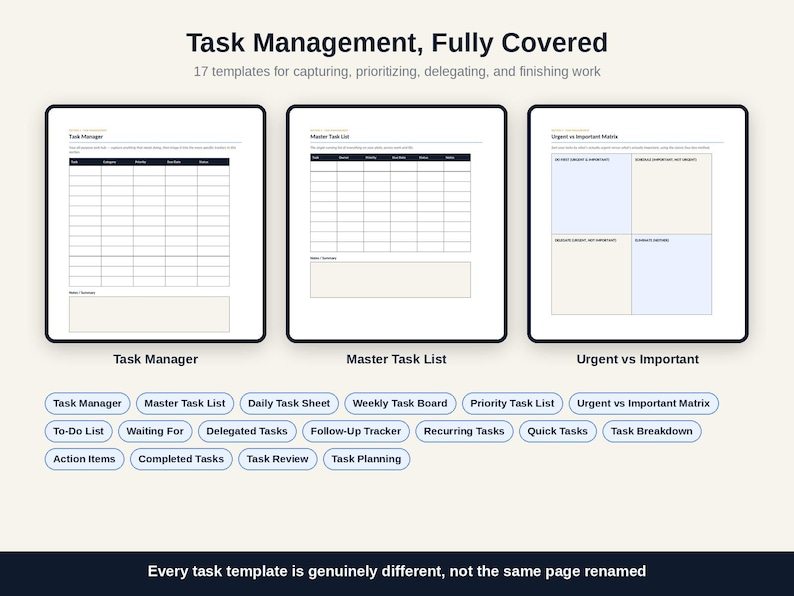Screen dimensions: 794x596
Task: Select the Waiting For tag
Action: 155,431
